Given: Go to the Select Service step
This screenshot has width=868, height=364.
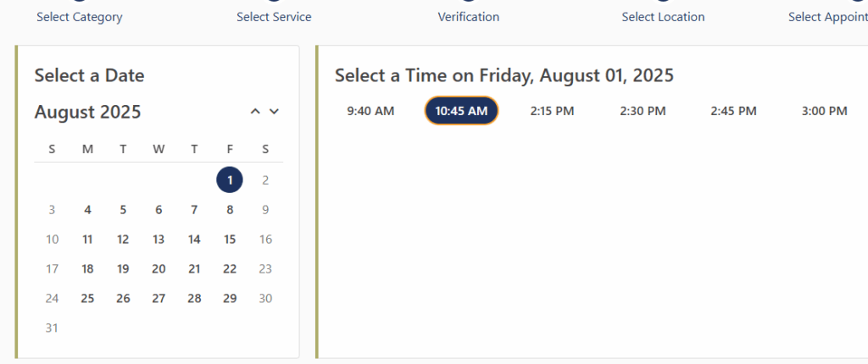Looking at the screenshot, I should [274, 17].
